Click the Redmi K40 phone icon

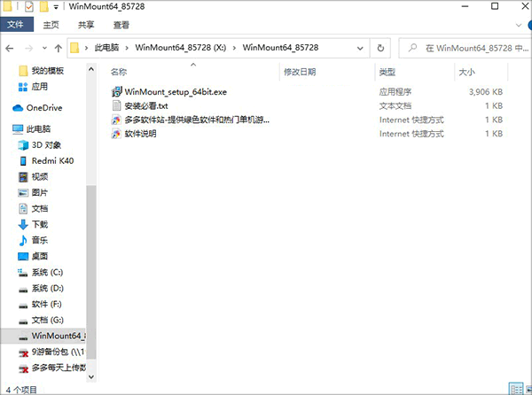click(x=23, y=160)
